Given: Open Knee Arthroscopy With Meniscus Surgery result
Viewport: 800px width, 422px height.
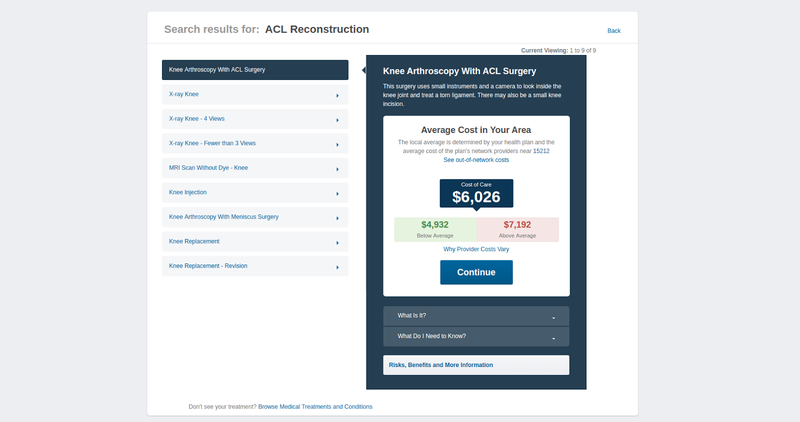Looking at the screenshot, I should point(255,217).
